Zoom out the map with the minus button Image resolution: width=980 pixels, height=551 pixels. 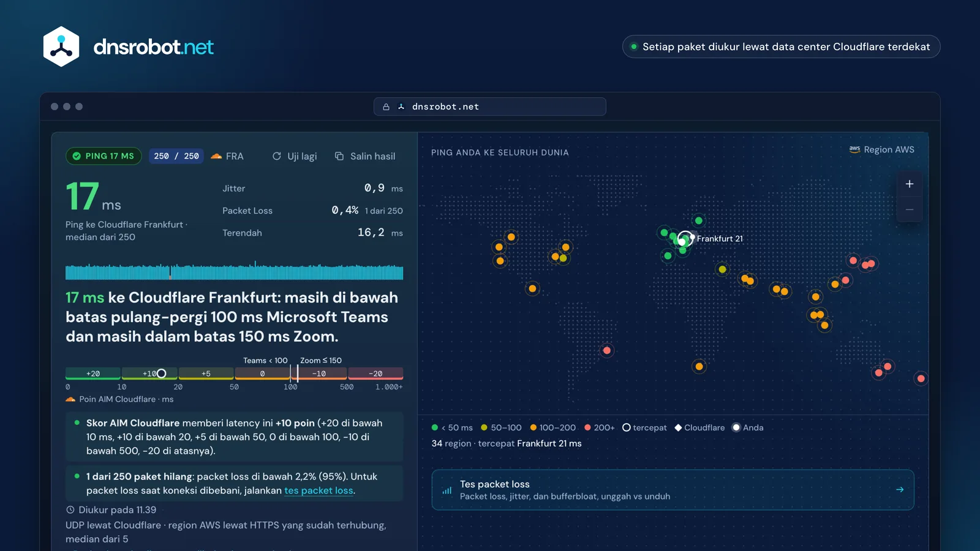click(x=910, y=209)
